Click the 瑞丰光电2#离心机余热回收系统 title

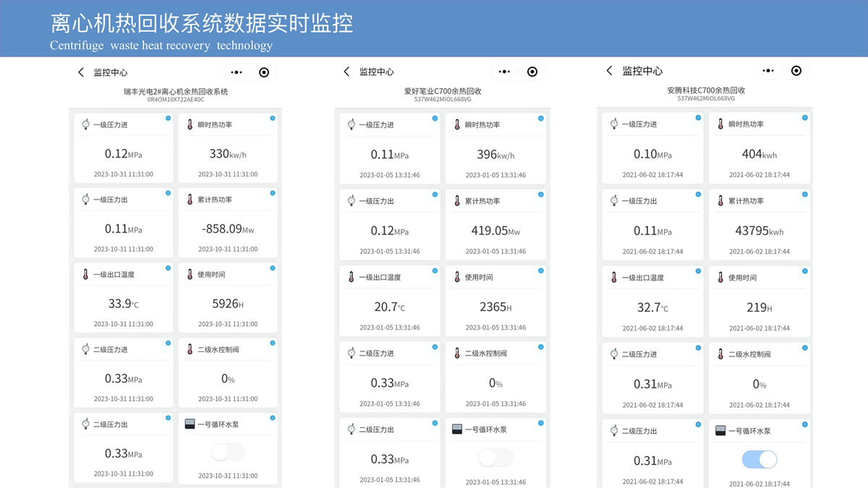point(176,92)
